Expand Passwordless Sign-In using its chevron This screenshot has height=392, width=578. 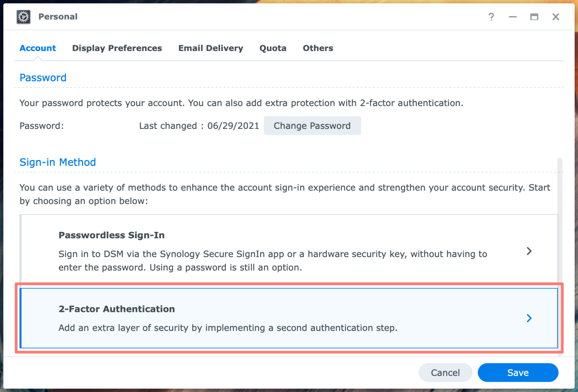click(529, 251)
